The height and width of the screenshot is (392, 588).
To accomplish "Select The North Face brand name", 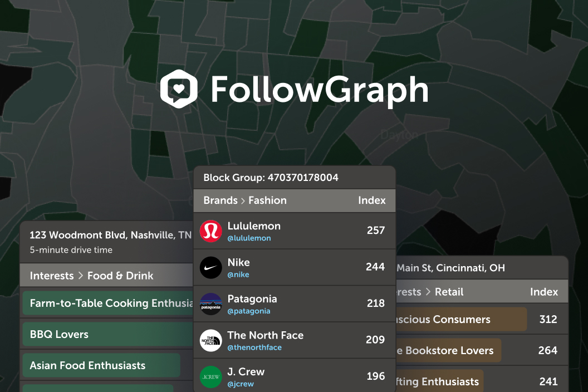I will [x=265, y=335].
